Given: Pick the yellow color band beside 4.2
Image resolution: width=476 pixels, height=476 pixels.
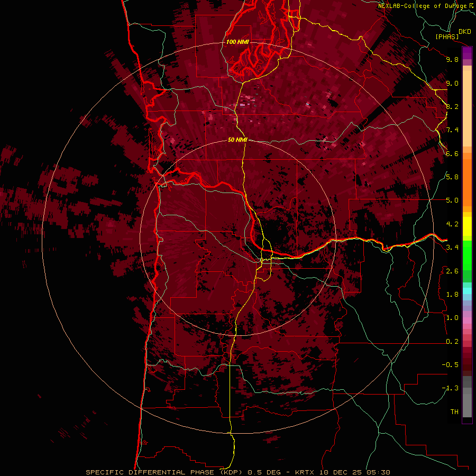Looking at the screenshot, I should (x=467, y=226).
